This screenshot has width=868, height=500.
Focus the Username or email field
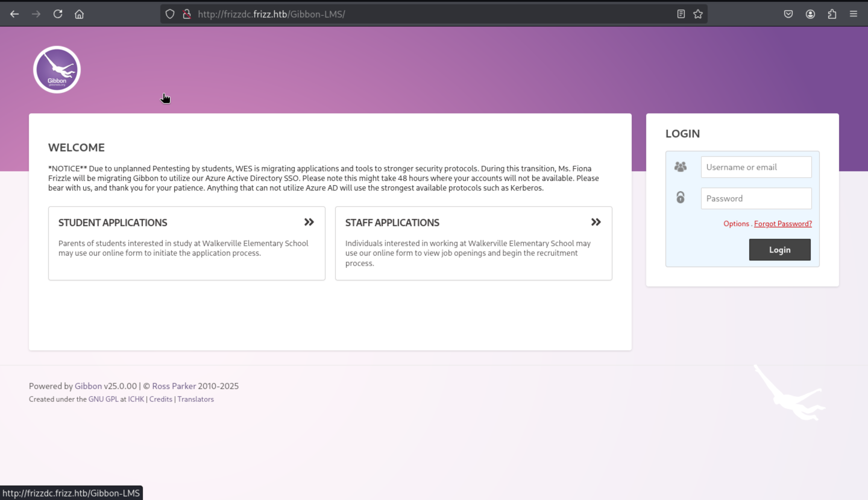(756, 167)
